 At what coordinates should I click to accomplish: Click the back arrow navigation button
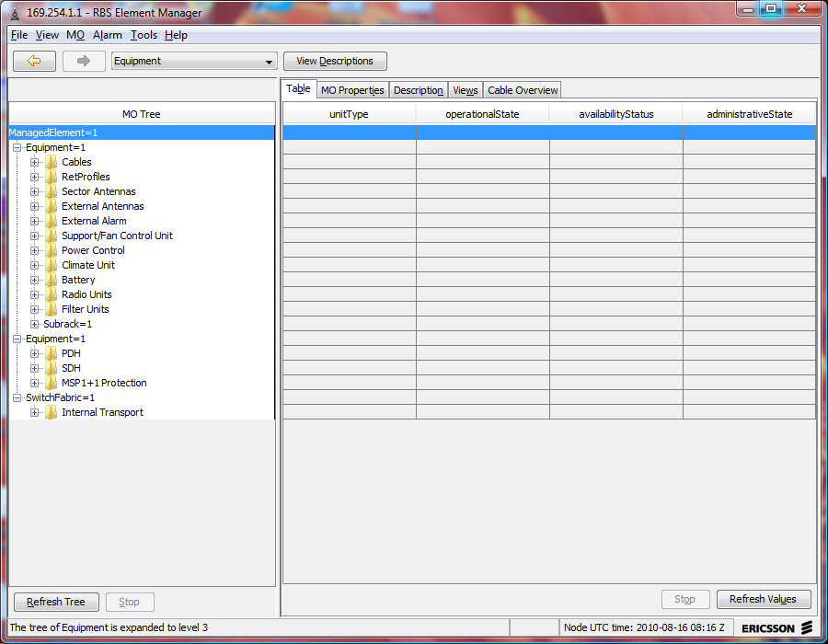[x=34, y=61]
